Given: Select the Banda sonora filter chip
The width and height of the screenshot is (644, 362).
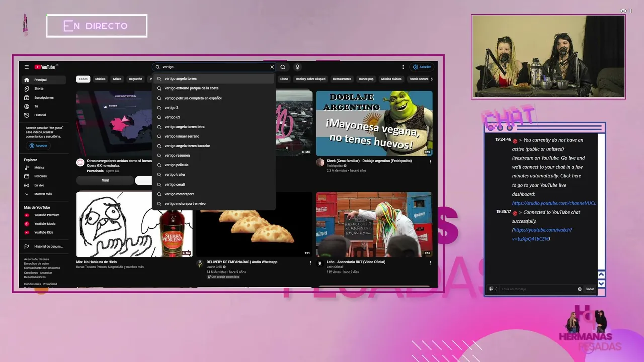Looking at the screenshot, I should 419,79.
